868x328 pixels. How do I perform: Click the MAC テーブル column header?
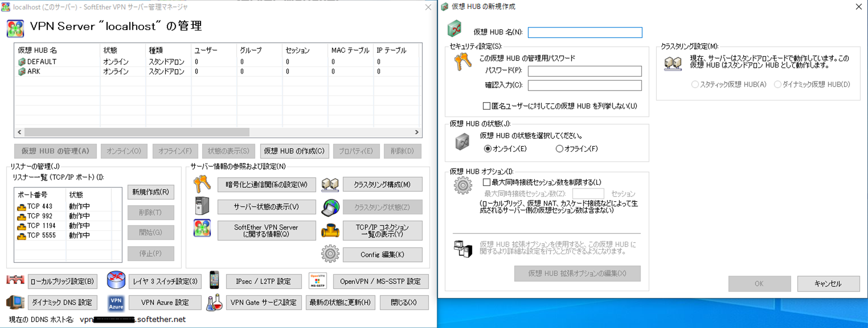click(x=350, y=50)
